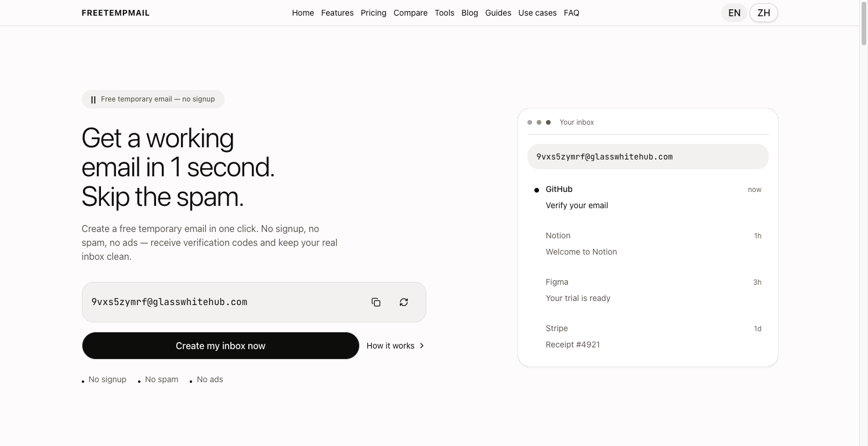This screenshot has width=868, height=446.
Task: Visit the Blog
Action: 470,13
